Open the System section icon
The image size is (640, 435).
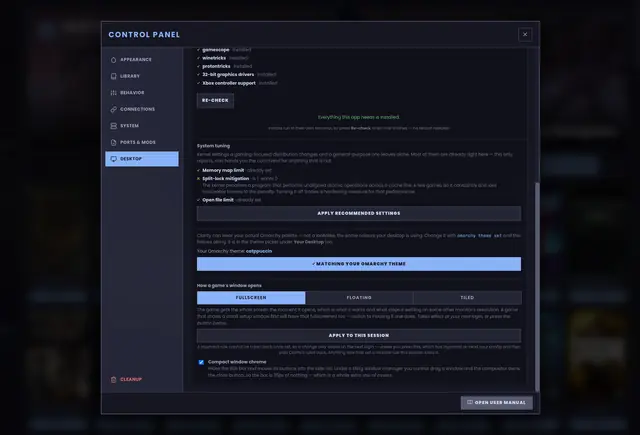tap(113, 126)
